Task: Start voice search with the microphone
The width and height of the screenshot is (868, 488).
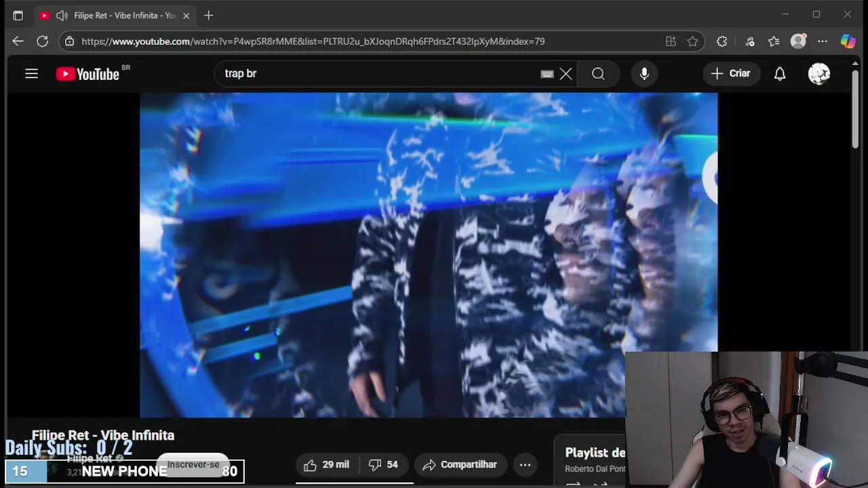Action: 644,74
